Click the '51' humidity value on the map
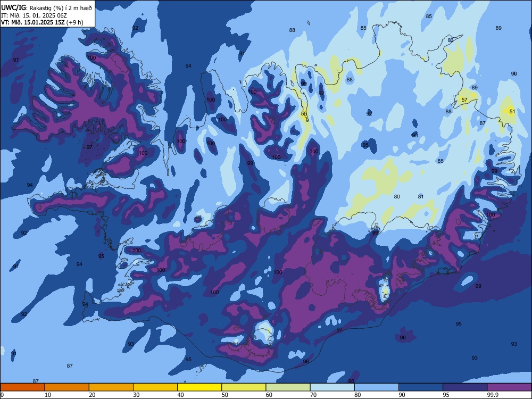Image resolution: width=532 pixels, height=399 pixels. (512, 112)
